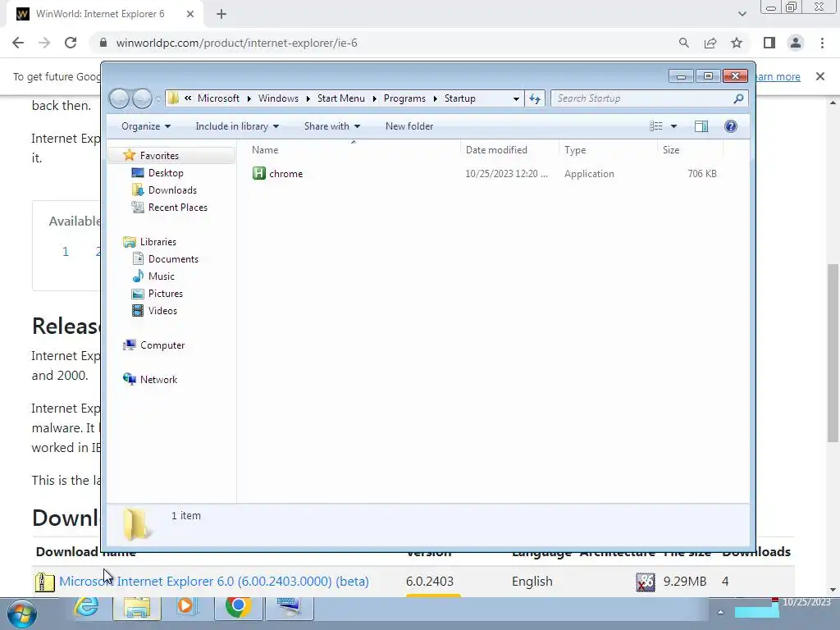Click the Chrome taskbar icon
Image resolution: width=840 pixels, height=630 pixels.
click(x=239, y=606)
